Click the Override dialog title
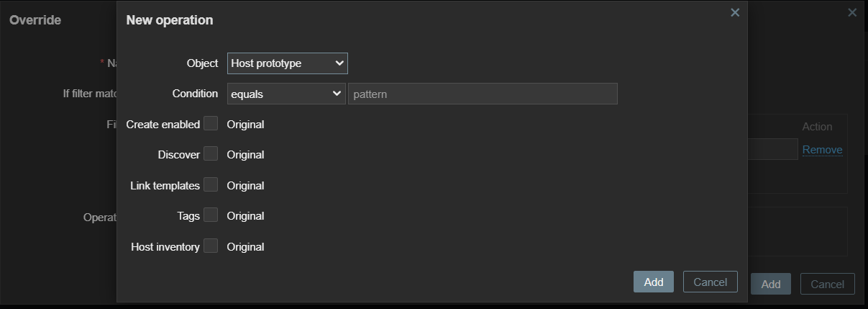868x309 pixels. (x=35, y=20)
